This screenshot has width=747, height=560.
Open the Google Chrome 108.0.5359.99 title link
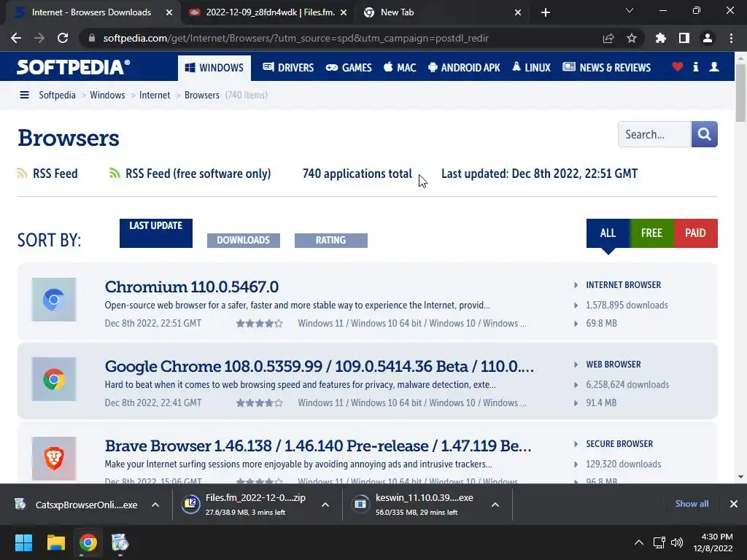pos(320,366)
